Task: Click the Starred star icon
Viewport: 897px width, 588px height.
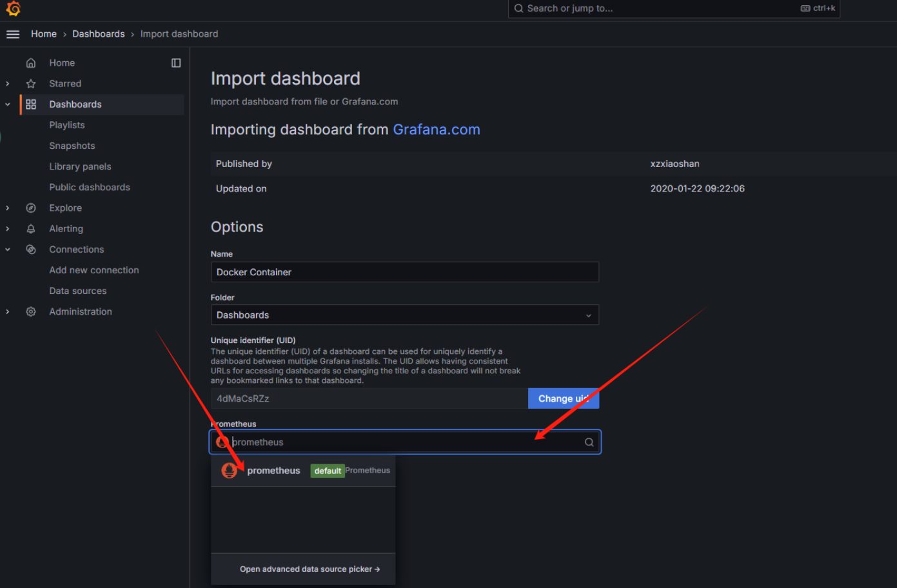Action: point(31,84)
